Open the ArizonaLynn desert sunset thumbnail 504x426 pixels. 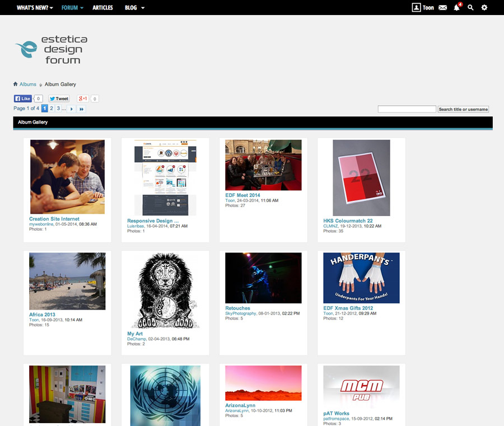263,383
